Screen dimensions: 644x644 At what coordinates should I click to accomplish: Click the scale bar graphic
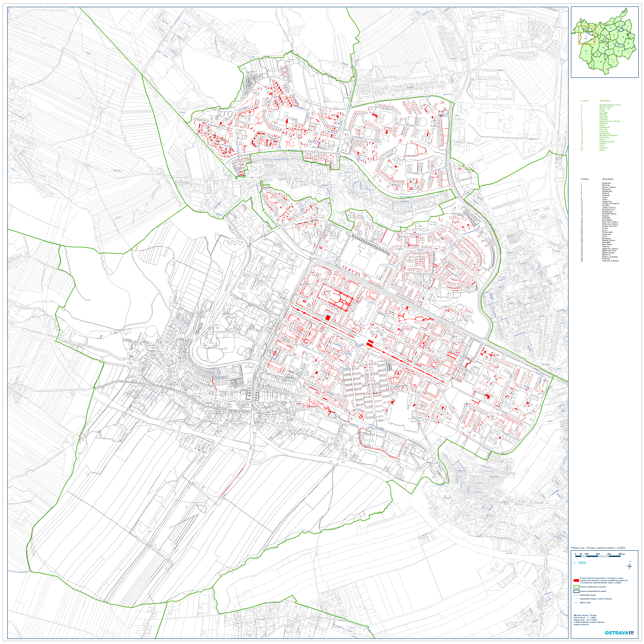click(598, 556)
